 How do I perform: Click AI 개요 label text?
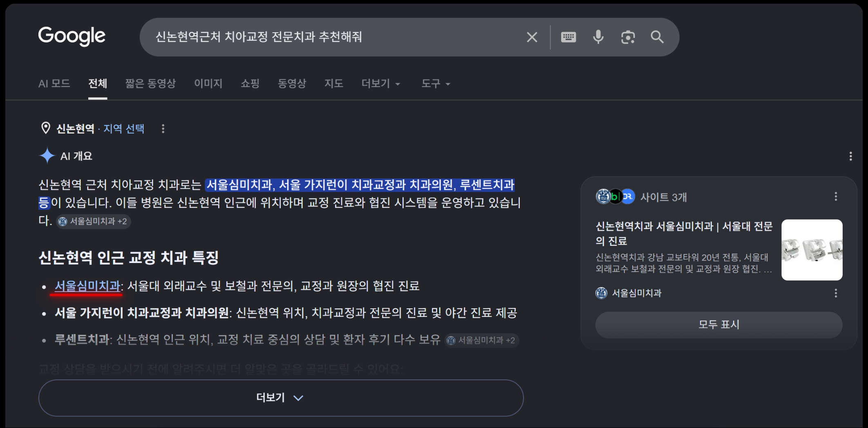click(x=76, y=156)
